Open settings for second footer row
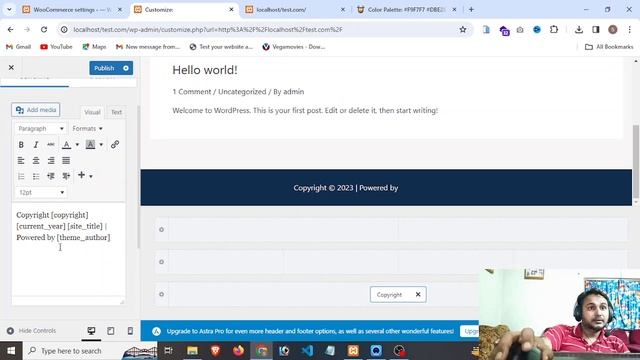 pyautogui.click(x=162, y=262)
